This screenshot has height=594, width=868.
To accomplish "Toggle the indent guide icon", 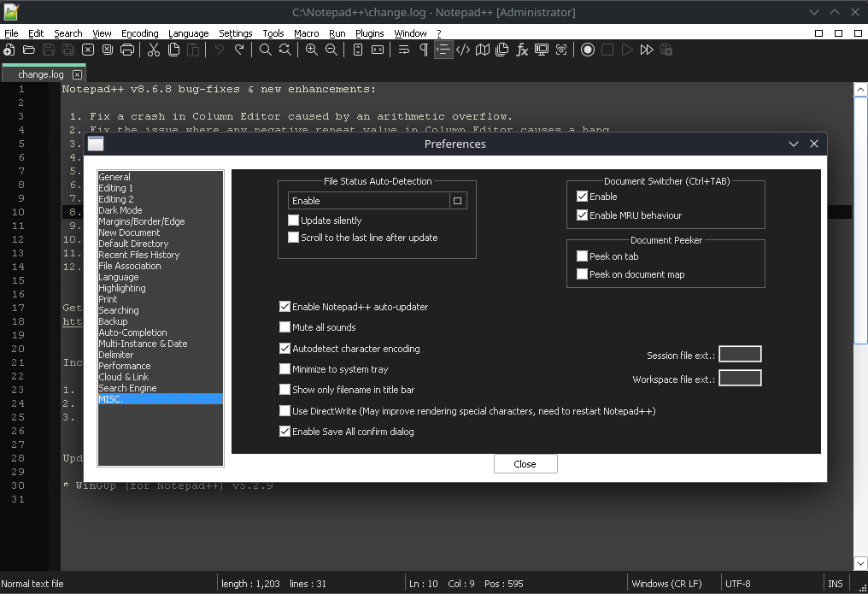I will (x=443, y=50).
